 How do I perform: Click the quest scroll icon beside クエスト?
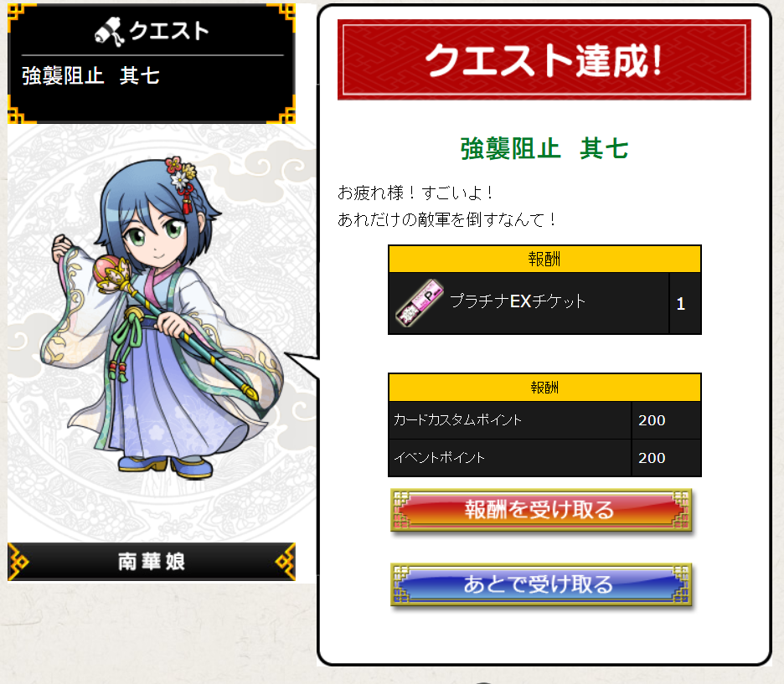tap(110, 32)
